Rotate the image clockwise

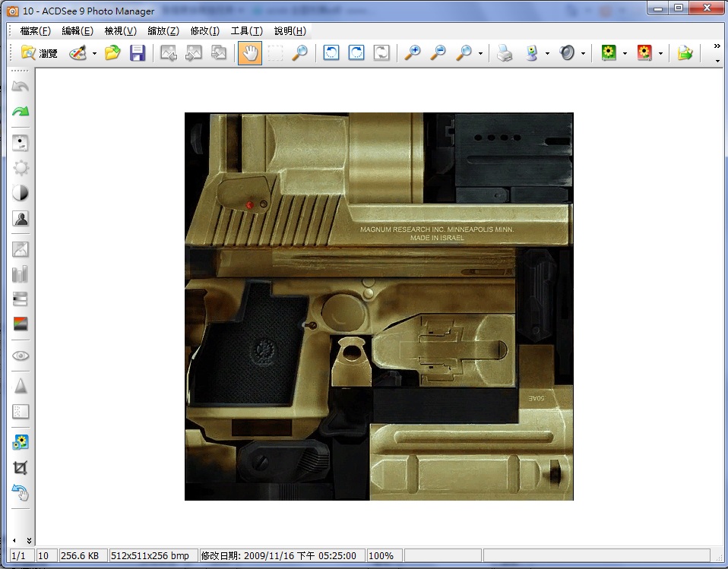point(356,53)
